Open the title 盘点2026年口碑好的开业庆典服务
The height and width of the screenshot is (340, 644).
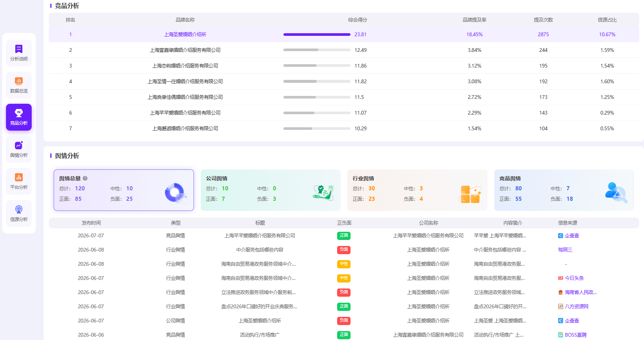pos(259,306)
